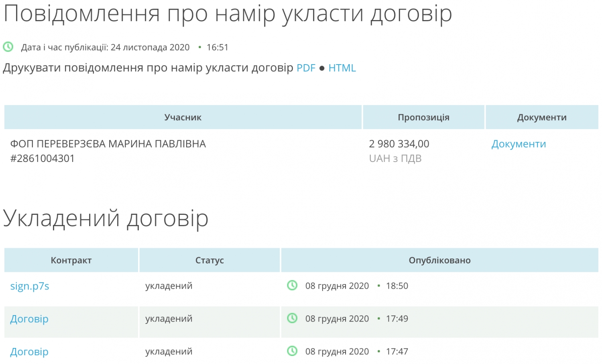
Task: Select participant name ФОП ПЕРЕВЕРЗЄВА МАРИНА ПАВЛІВНА
Action: [108, 144]
